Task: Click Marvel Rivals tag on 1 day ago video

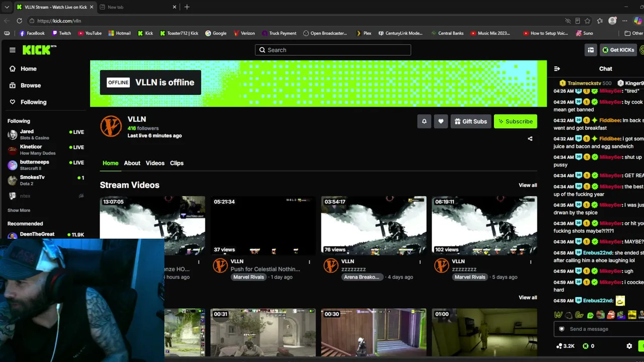Action: click(x=249, y=277)
